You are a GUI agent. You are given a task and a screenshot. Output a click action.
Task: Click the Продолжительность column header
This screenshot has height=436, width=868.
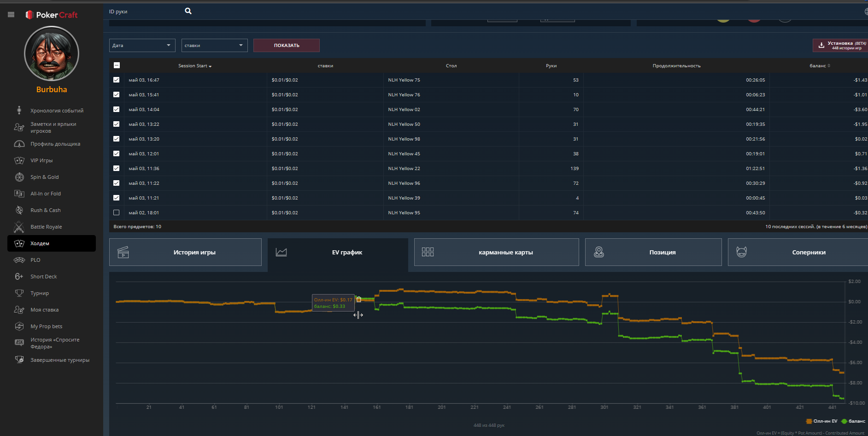coord(676,66)
